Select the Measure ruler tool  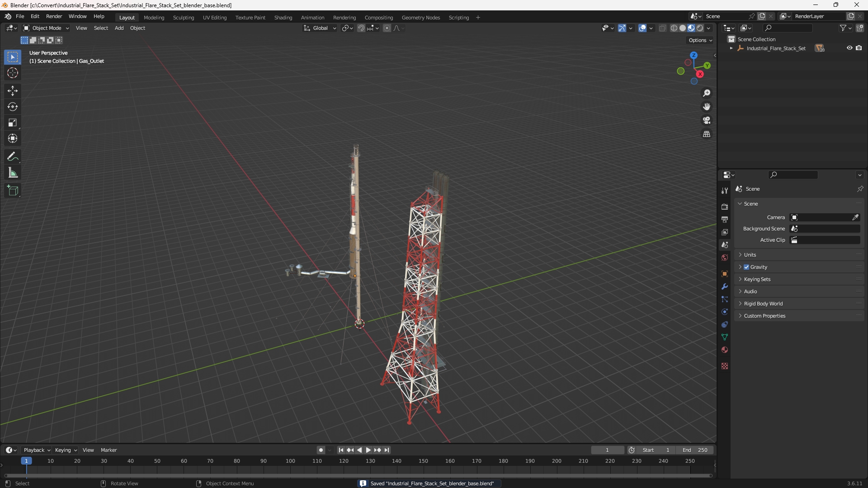13,173
